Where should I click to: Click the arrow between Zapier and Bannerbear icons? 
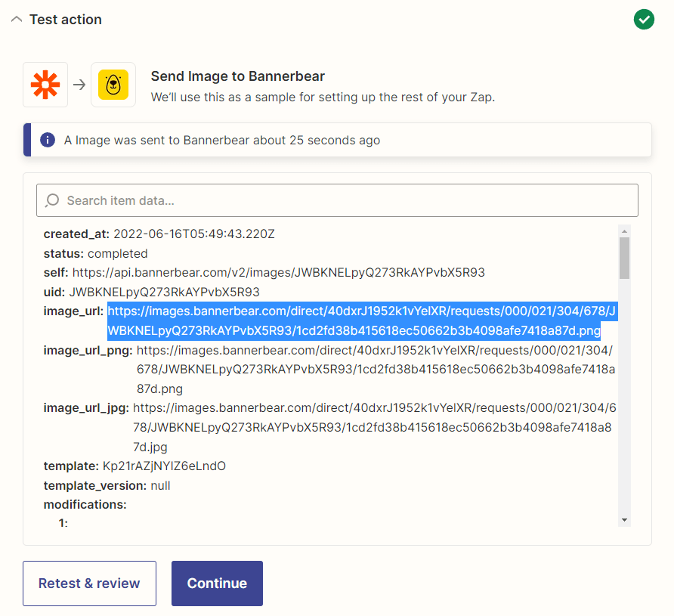coord(79,85)
